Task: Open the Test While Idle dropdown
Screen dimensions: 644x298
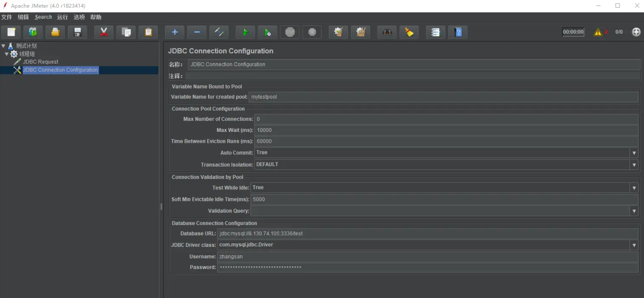Action: tap(634, 188)
